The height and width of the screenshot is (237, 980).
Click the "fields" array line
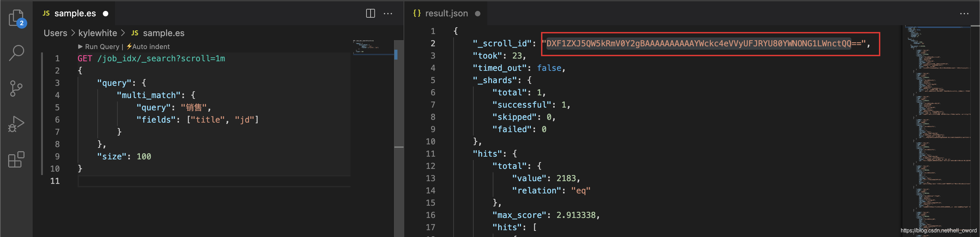pos(197,120)
